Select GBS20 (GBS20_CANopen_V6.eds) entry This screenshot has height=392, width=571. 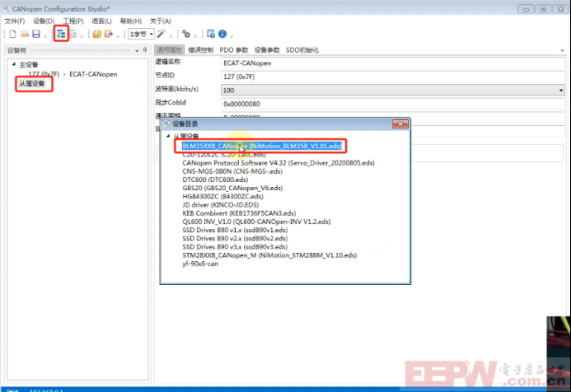click(232, 188)
